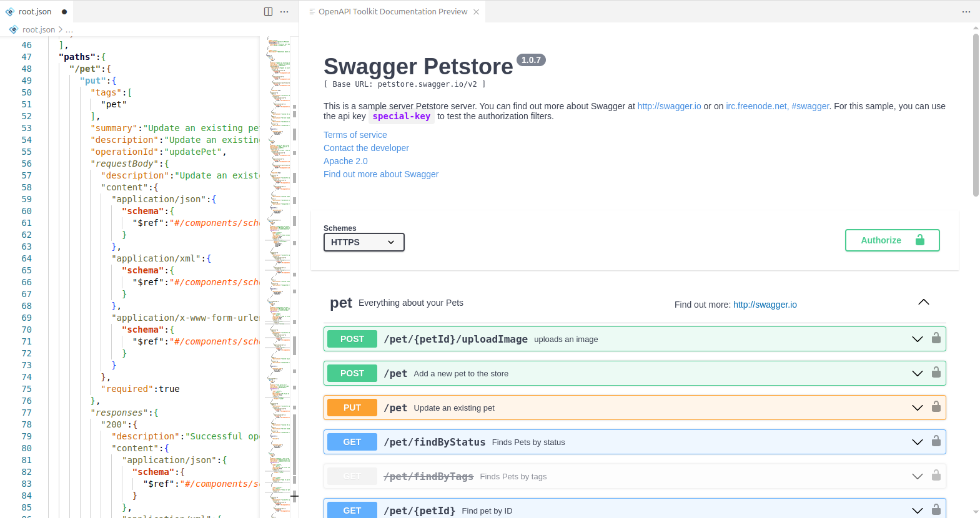The image size is (980, 518).
Task: Switch to the OpenAPI Toolkit Documentation Preview tab
Action: coord(393,12)
